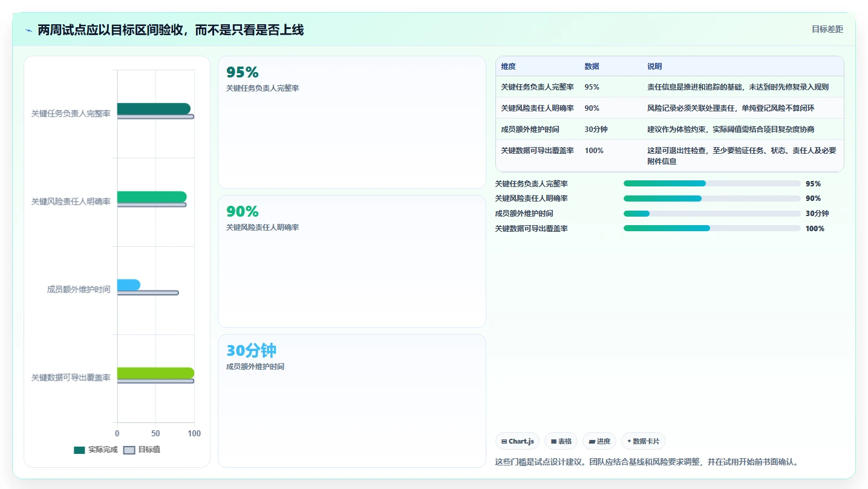Click the 关键风险责任人明确率 caption under the 90% card value

coord(263,228)
